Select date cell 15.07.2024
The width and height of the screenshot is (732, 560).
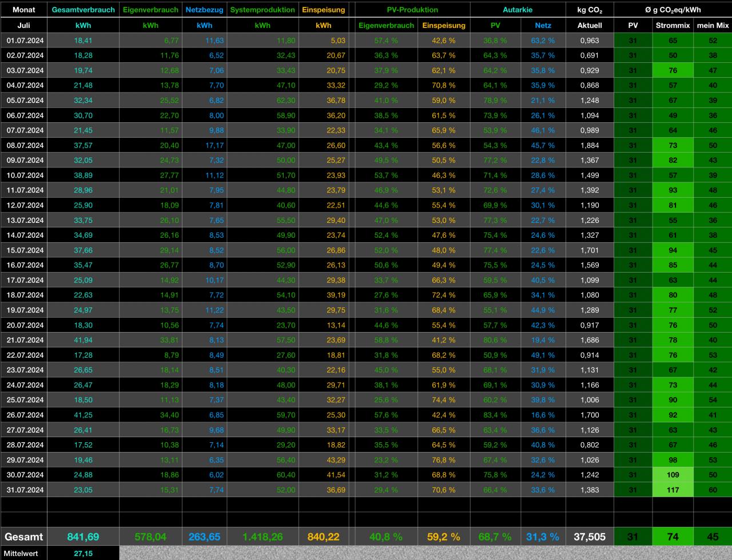coord(23,250)
